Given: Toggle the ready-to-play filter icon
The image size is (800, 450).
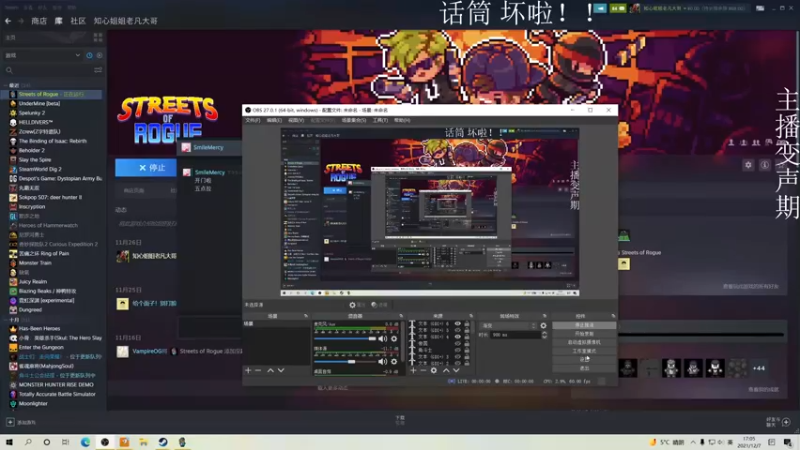Looking at the screenshot, I should 99,55.
